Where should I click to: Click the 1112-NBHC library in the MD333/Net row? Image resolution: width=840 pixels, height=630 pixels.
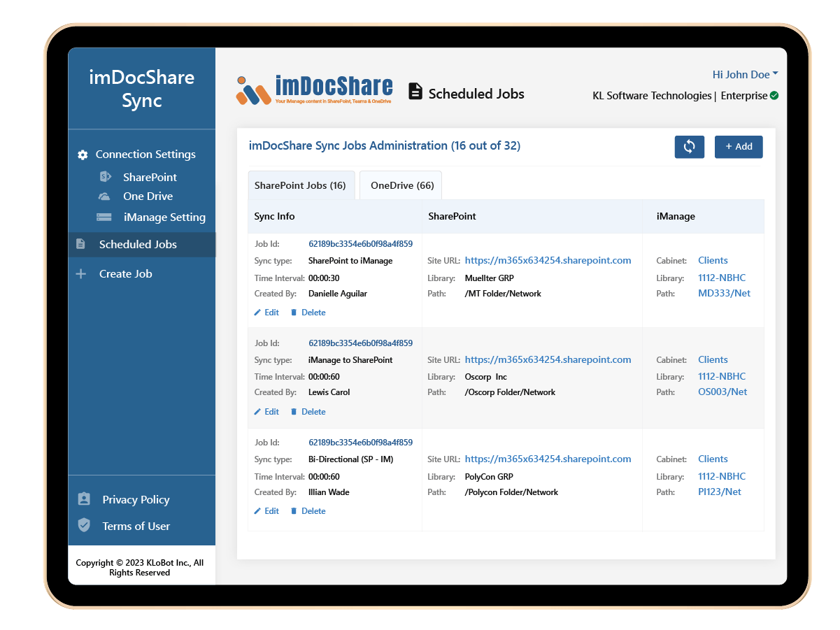722,278
